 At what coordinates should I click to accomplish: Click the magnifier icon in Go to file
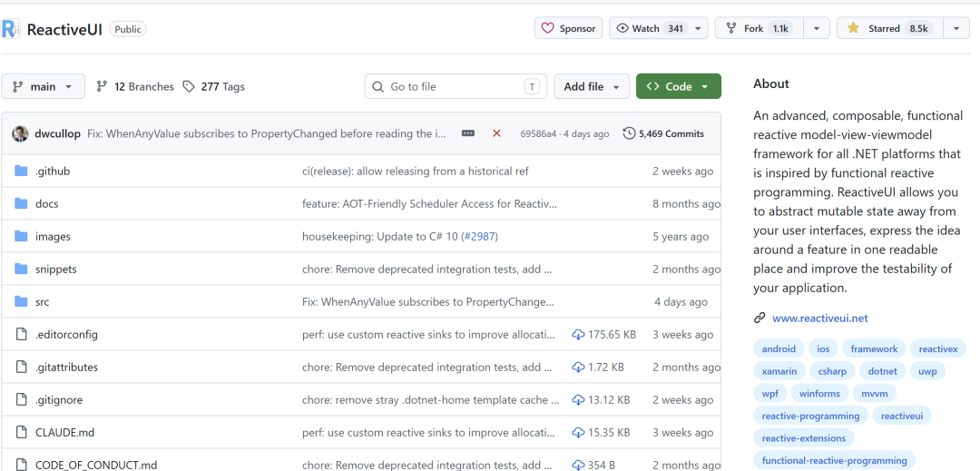pos(377,87)
